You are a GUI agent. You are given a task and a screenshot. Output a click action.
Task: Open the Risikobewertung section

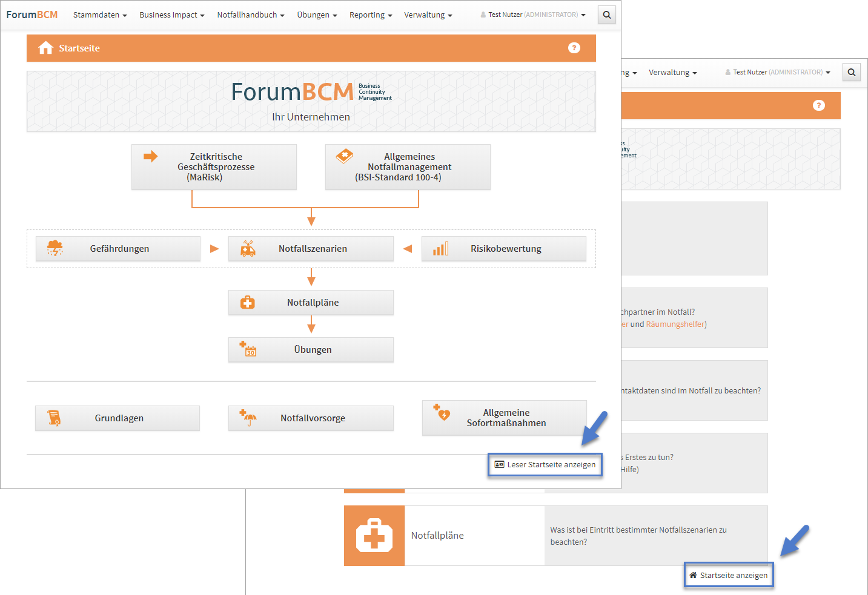(x=504, y=249)
